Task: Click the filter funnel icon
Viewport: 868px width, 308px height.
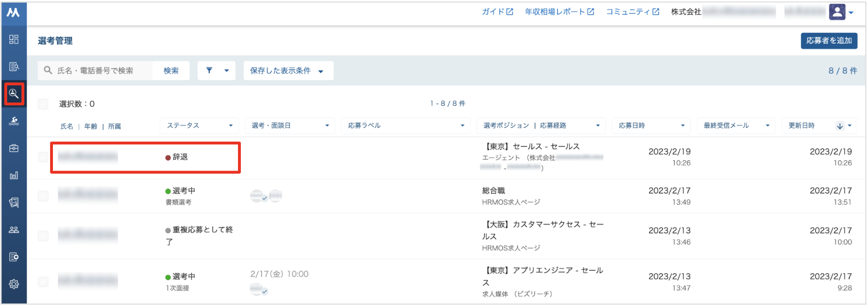Action: [209, 71]
